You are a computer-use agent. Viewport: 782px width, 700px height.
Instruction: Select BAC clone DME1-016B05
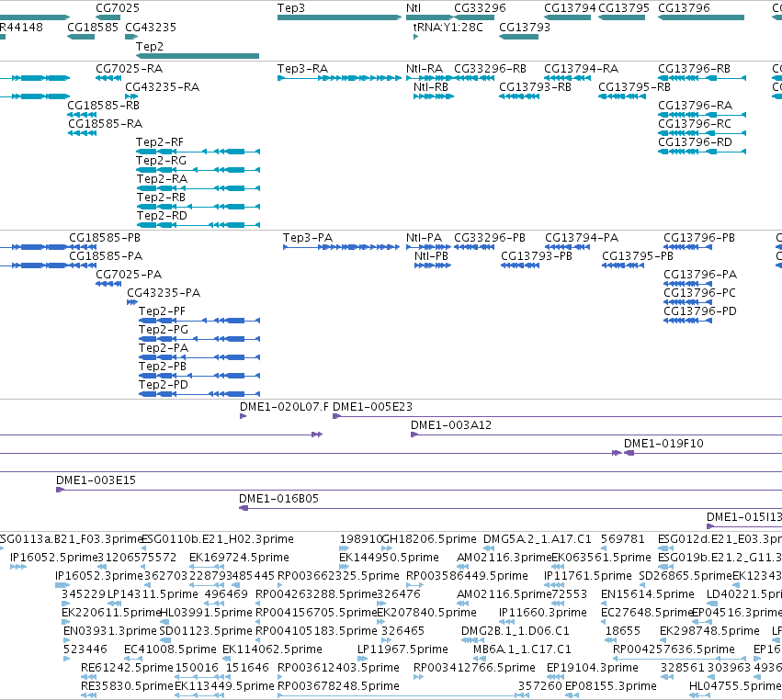[278, 499]
